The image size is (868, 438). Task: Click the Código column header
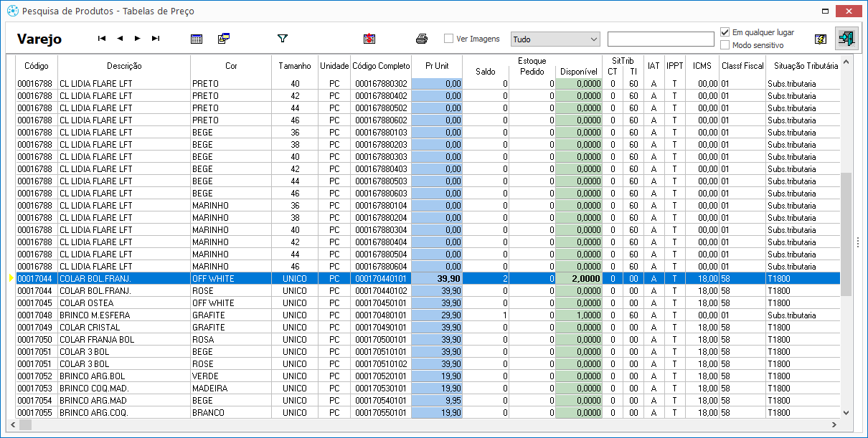(x=37, y=66)
